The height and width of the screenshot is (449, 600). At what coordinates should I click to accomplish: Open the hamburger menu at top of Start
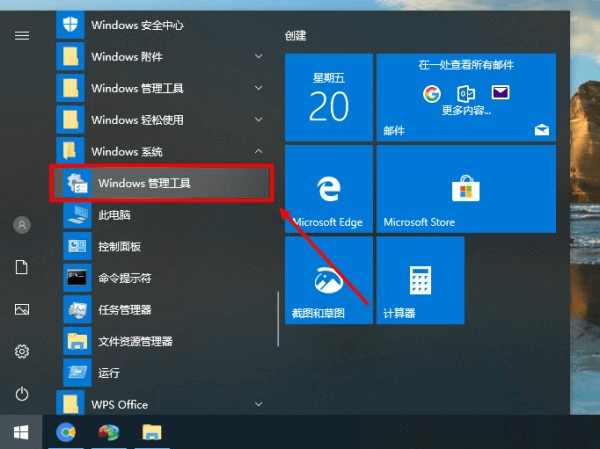tap(22, 36)
